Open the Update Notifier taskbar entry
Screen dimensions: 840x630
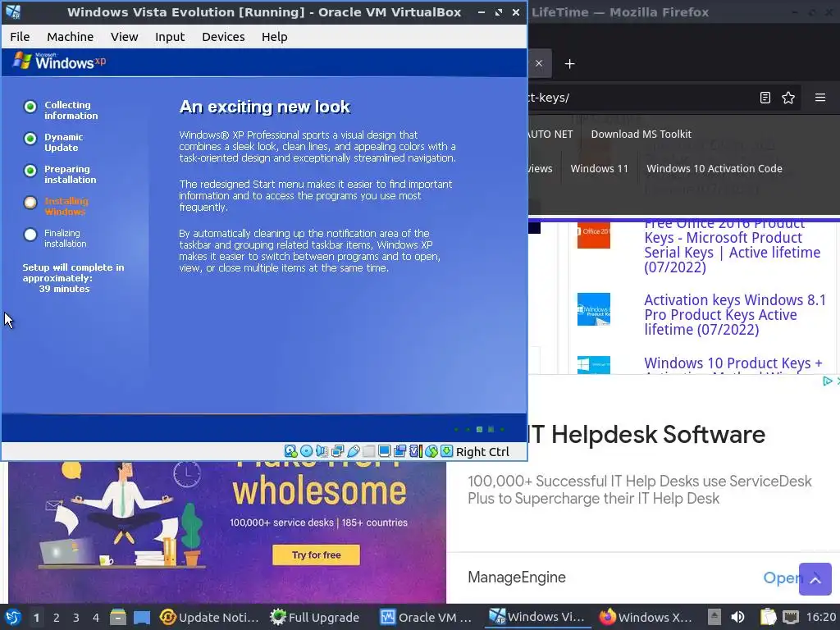(209, 617)
